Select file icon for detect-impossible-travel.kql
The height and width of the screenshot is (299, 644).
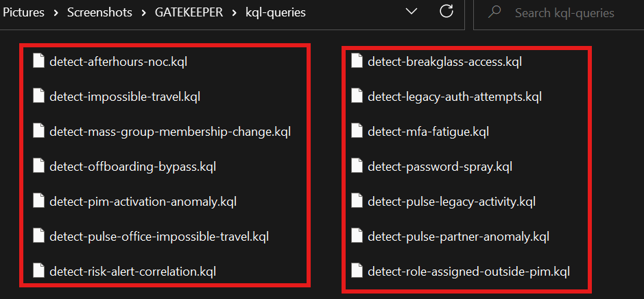38,96
